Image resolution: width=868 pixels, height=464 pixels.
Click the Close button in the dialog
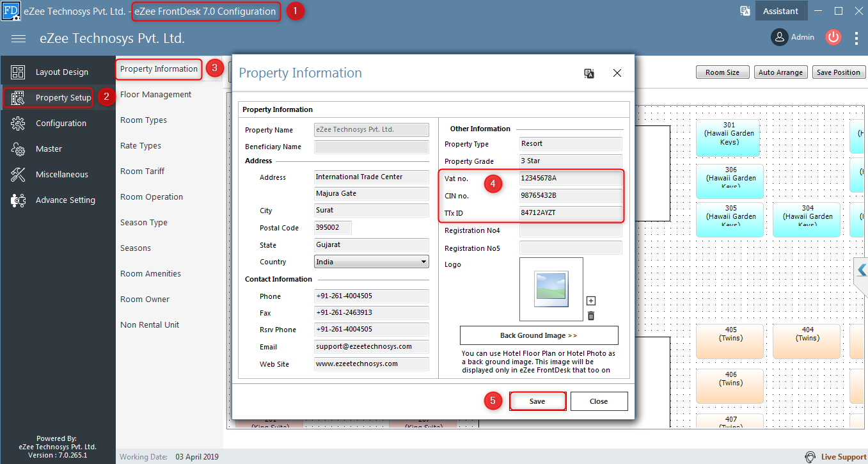coord(599,401)
